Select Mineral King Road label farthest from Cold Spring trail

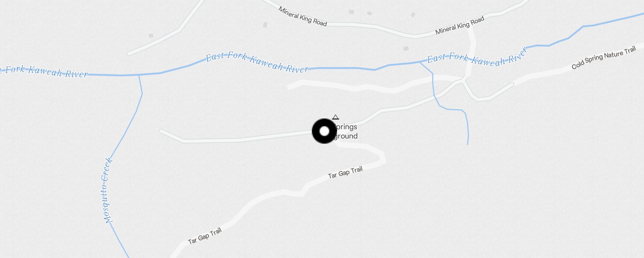pos(303,16)
